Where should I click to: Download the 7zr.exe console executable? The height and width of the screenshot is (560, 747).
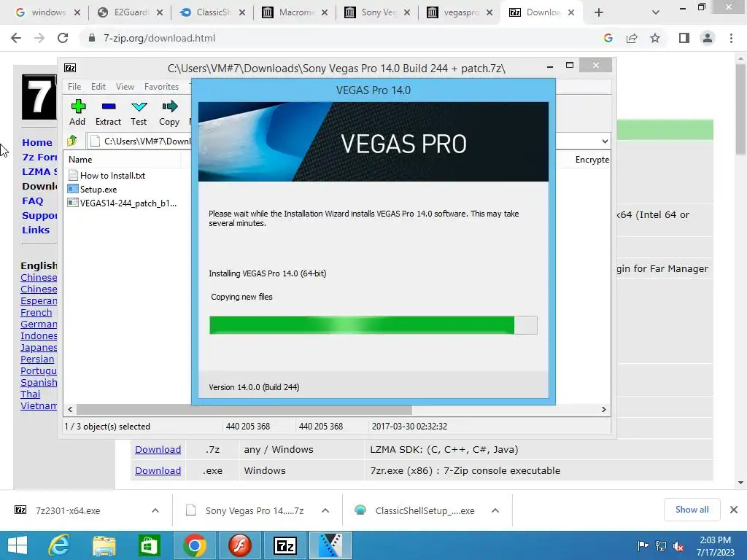(x=158, y=470)
